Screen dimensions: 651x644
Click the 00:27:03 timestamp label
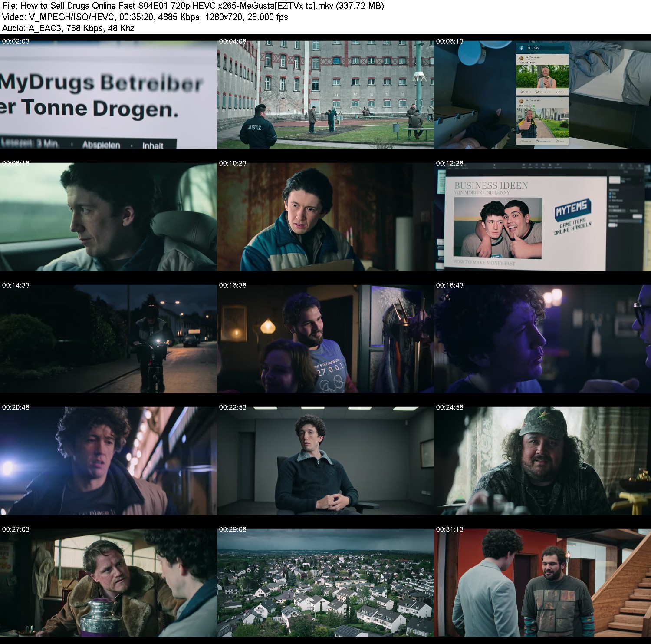[x=16, y=529]
